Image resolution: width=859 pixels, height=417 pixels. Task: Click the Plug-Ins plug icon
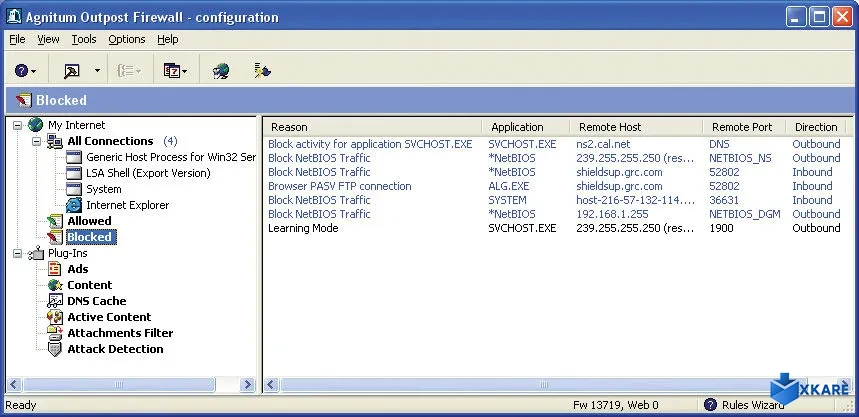click(x=36, y=253)
